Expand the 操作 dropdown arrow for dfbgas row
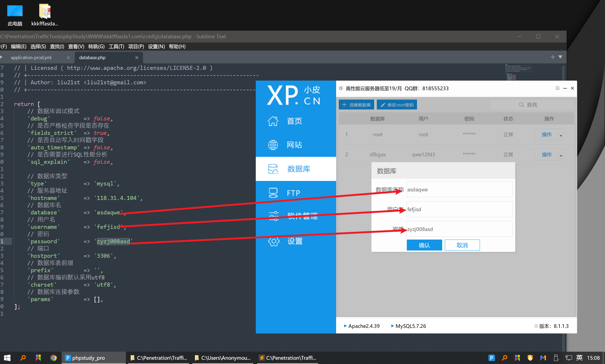The height and width of the screenshot is (364, 605). point(561,156)
